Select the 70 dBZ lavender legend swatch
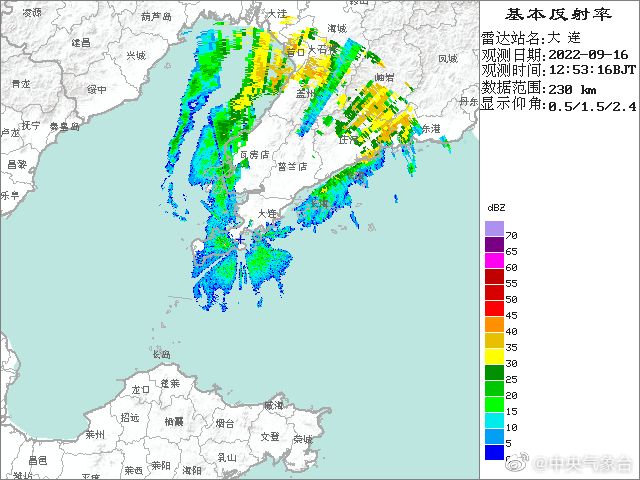The image size is (640, 480). [494, 229]
